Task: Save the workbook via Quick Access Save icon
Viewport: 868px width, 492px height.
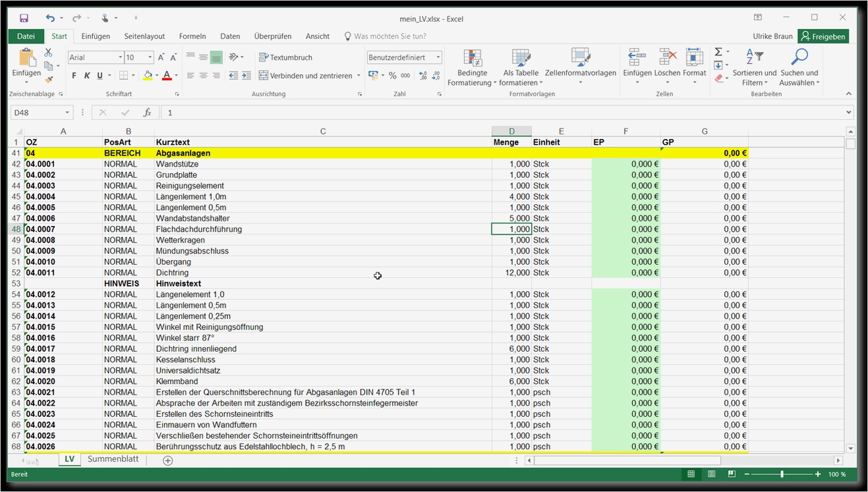Action: (x=24, y=18)
